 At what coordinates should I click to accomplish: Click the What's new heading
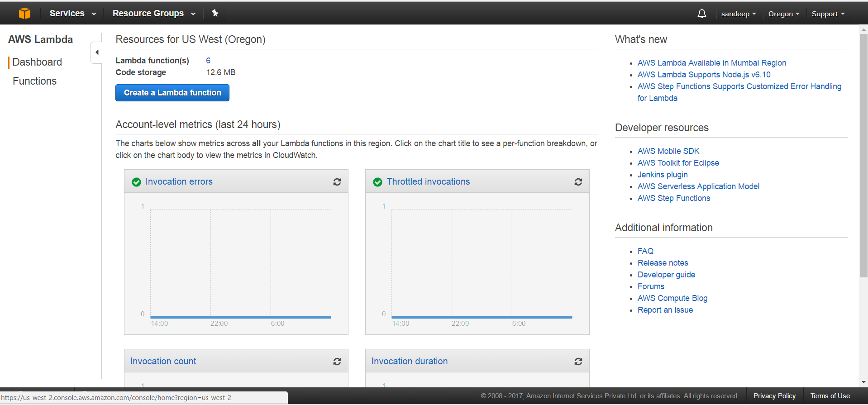(641, 39)
